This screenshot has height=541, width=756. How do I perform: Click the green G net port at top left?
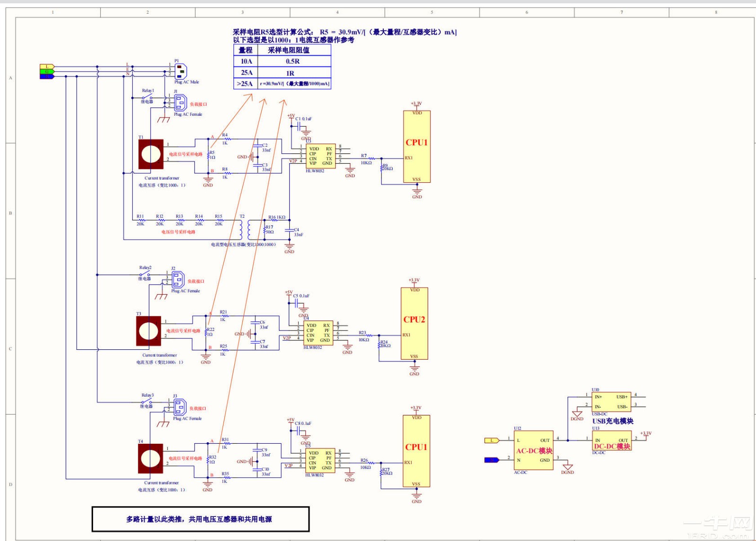[x=47, y=71]
